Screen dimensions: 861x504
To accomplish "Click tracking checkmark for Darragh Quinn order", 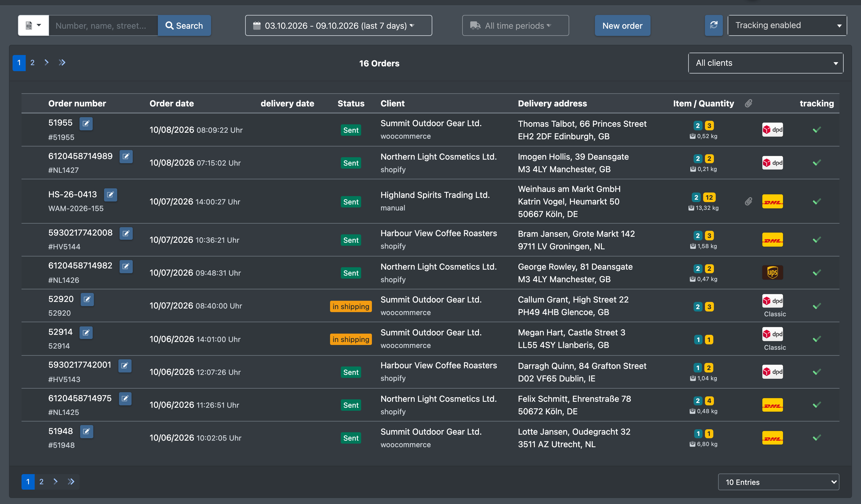I will (x=816, y=372).
